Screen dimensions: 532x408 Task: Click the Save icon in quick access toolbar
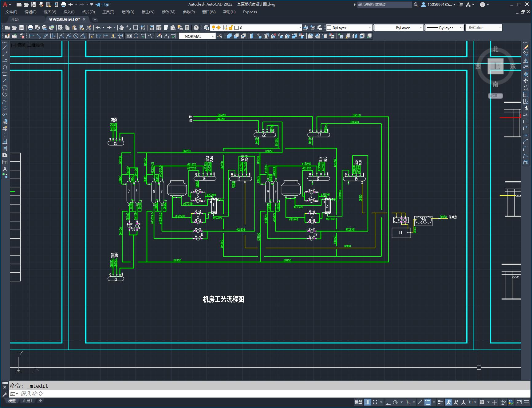pos(34,5)
